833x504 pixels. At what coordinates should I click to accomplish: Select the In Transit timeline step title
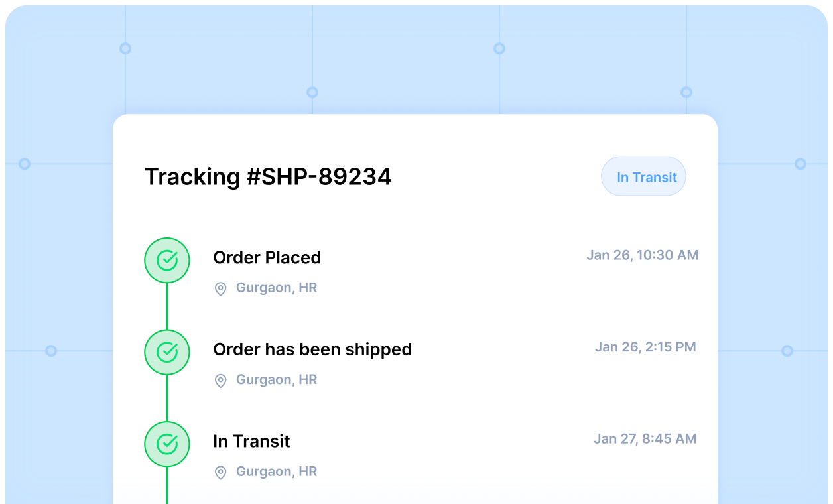[x=251, y=441]
